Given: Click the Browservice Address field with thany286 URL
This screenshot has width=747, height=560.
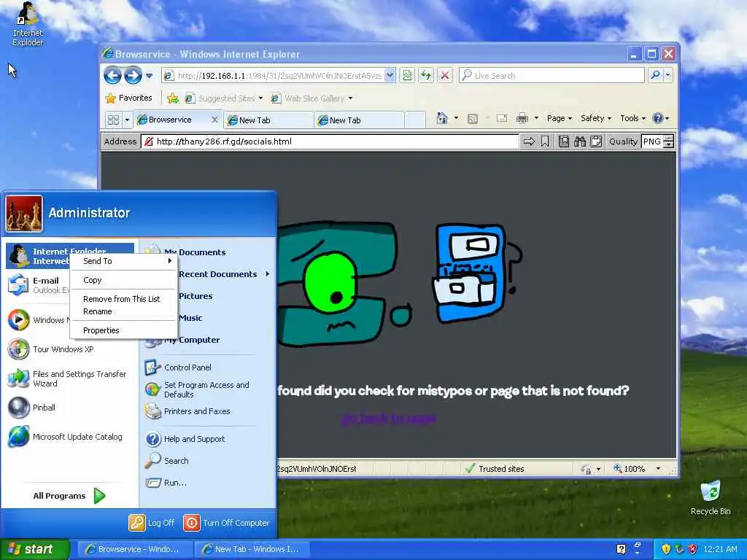Looking at the screenshot, I should 330,141.
